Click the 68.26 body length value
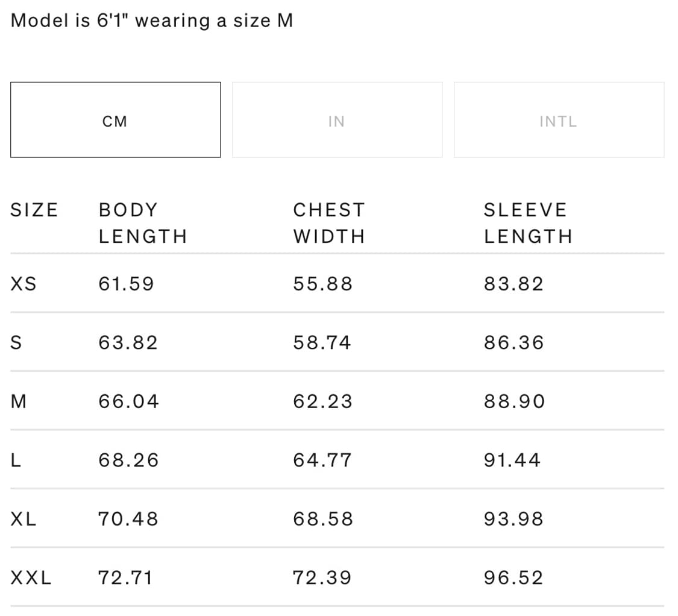This screenshot has height=616, width=678. point(128,460)
